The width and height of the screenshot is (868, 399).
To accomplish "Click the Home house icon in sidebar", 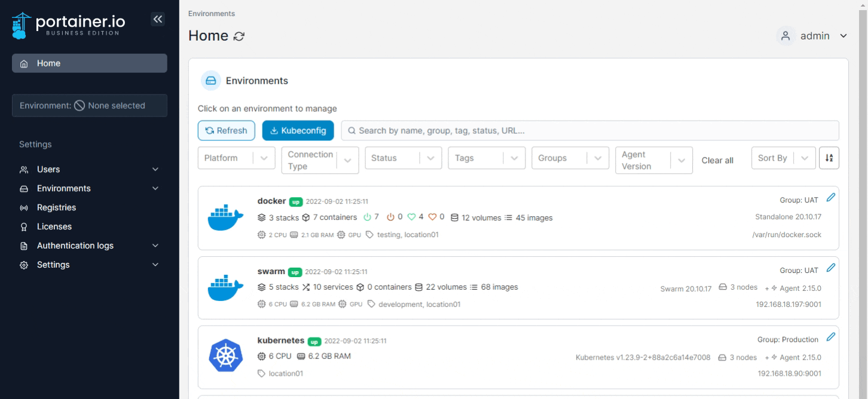I will pos(25,63).
